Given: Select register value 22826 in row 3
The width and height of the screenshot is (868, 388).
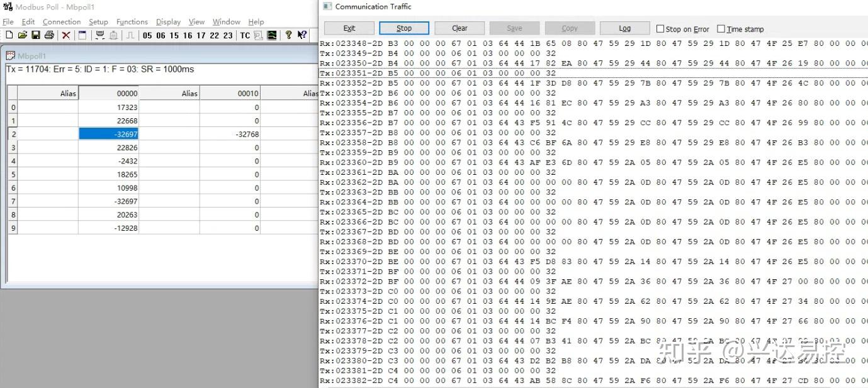Looking at the screenshot, I should tap(108, 148).
